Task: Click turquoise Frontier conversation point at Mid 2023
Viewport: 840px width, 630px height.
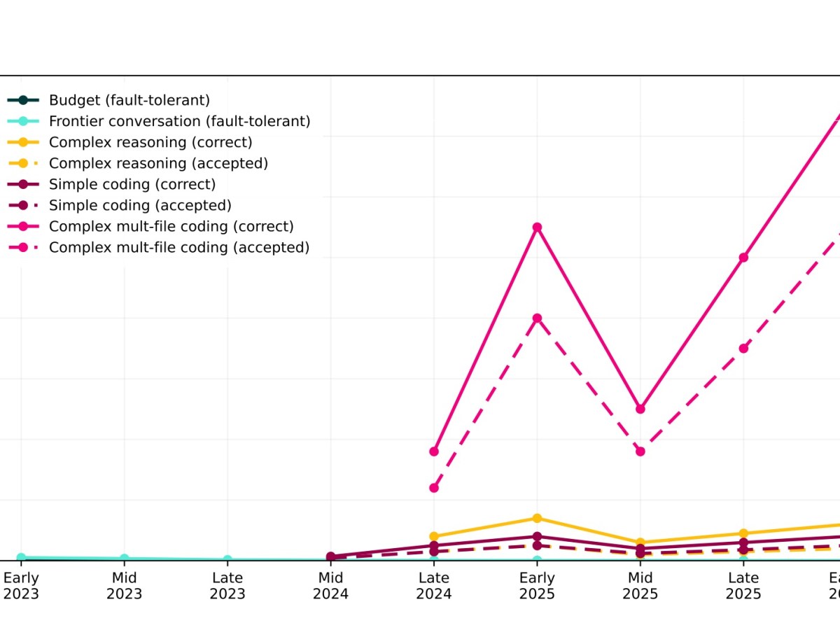Action: 124,559
